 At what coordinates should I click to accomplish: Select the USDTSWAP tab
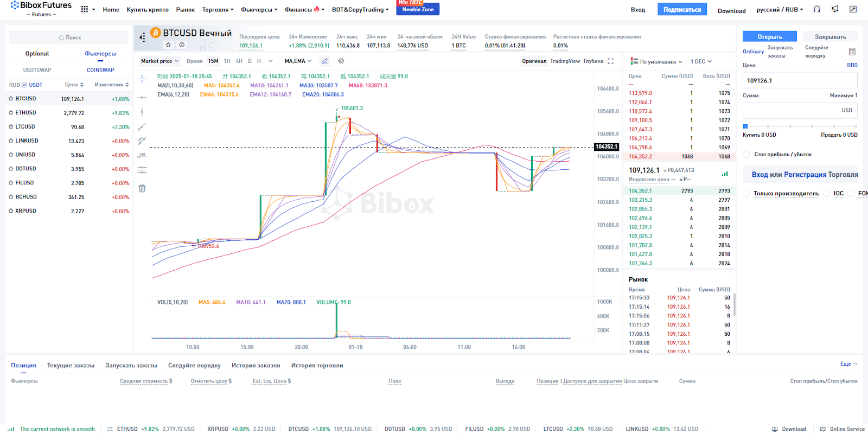pyautogui.click(x=37, y=70)
